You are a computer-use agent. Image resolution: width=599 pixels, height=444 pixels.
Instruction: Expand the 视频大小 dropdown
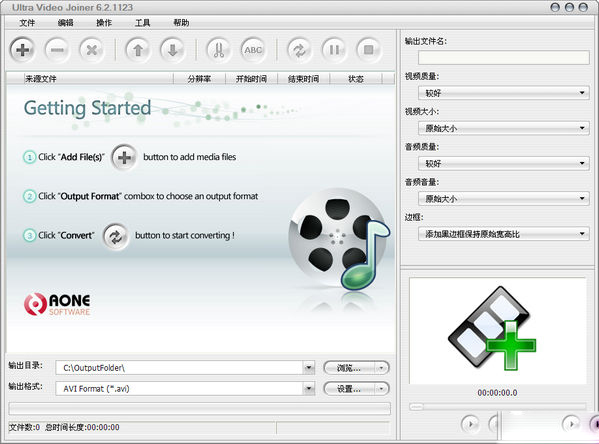pyautogui.click(x=582, y=128)
